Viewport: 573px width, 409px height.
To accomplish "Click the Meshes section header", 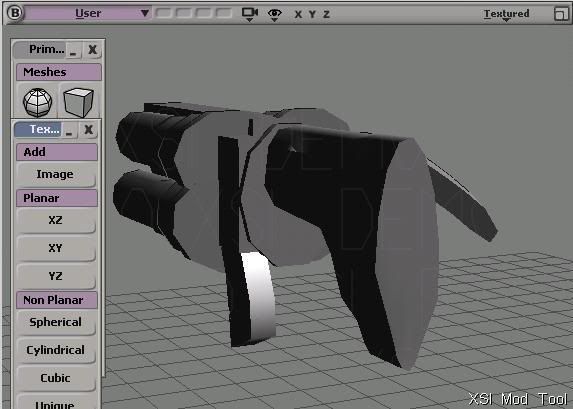I will tap(59, 72).
